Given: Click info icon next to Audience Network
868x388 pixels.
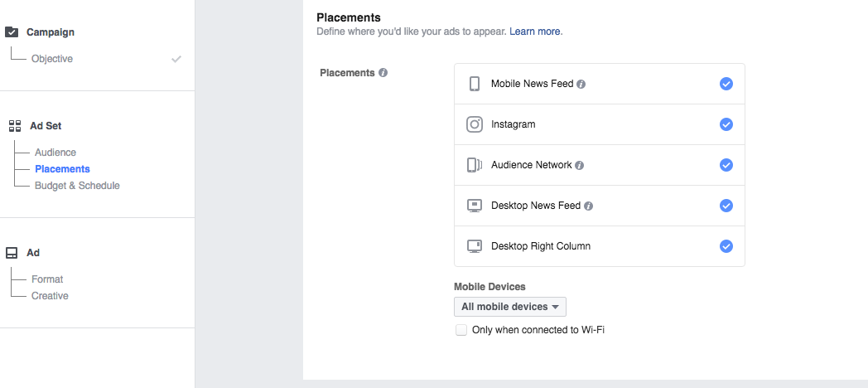Looking at the screenshot, I should pyautogui.click(x=580, y=166).
